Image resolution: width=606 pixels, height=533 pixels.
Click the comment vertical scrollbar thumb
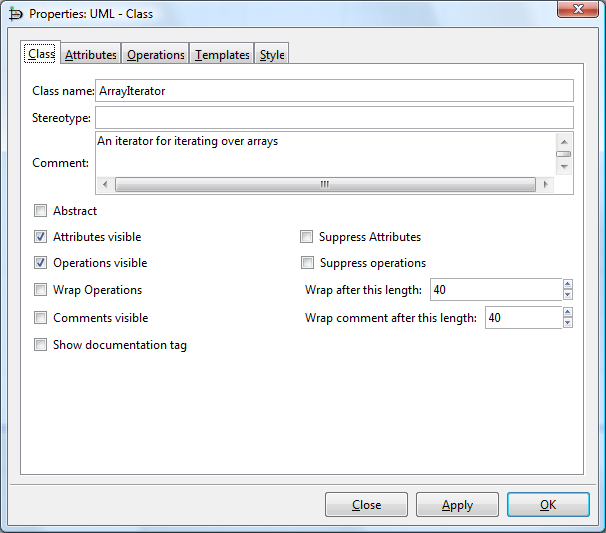pyautogui.click(x=563, y=154)
